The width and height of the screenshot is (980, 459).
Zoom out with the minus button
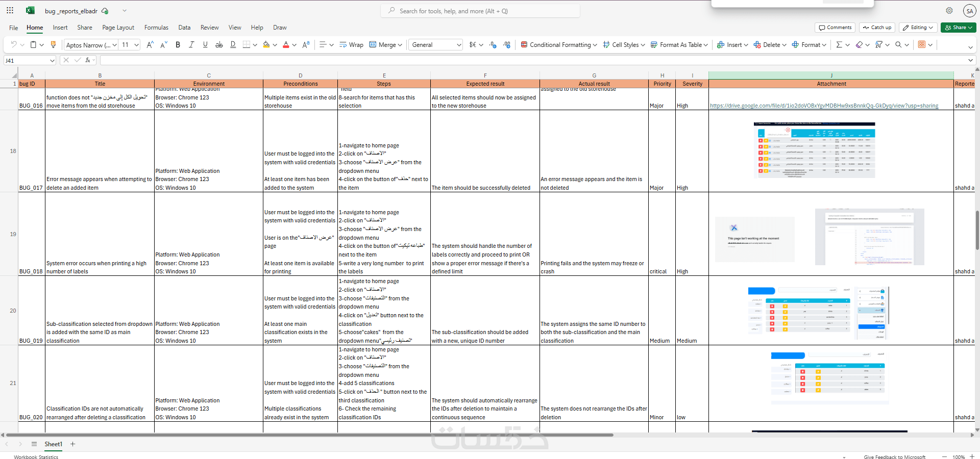944,457
